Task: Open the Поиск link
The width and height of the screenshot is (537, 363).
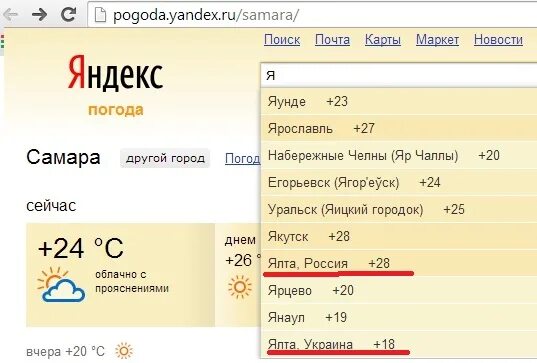Action: (x=282, y=40)
